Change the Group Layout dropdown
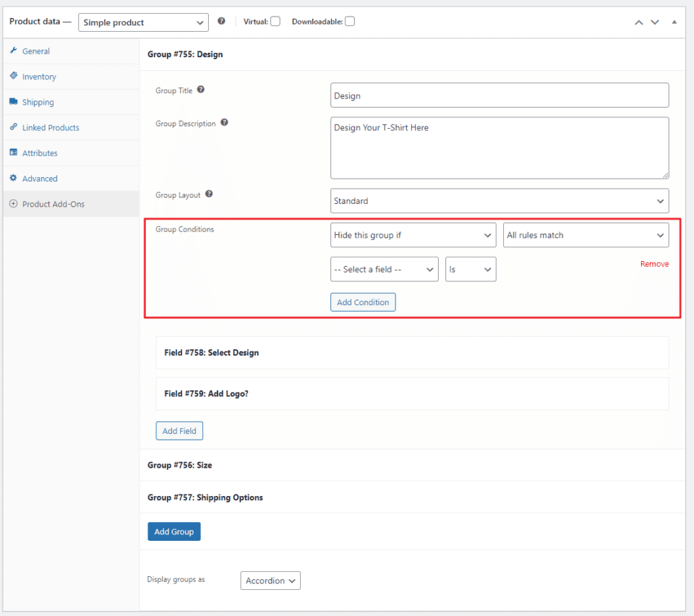The height and width of the screenshot is (616, 694). coord(499,200)
